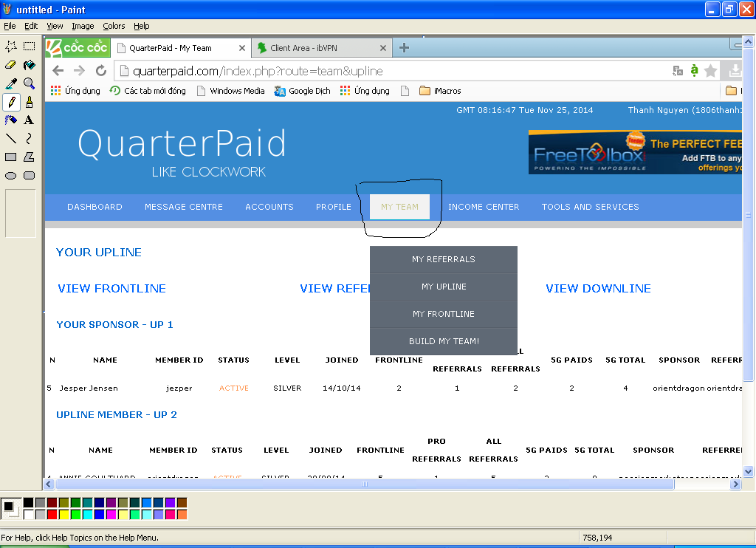Pick the brown color swatch

pyautogui.click(x=182, y=503)
